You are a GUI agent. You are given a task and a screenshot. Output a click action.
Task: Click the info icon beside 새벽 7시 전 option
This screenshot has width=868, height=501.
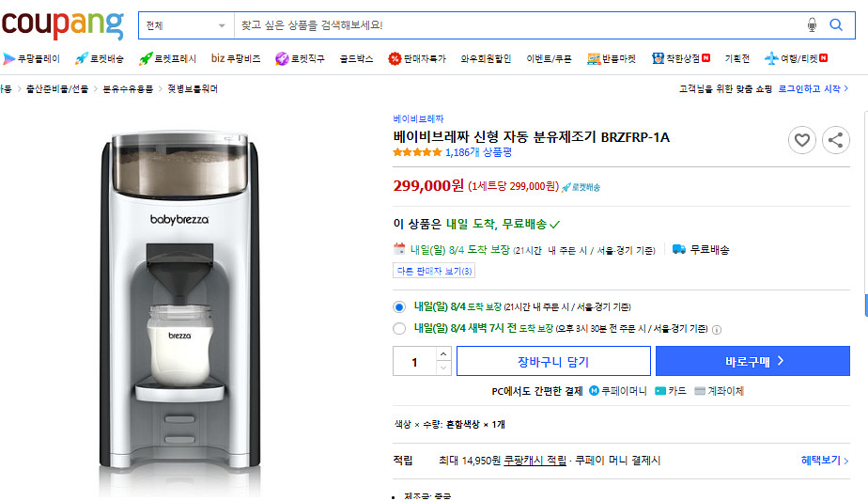tap(717, 330)
